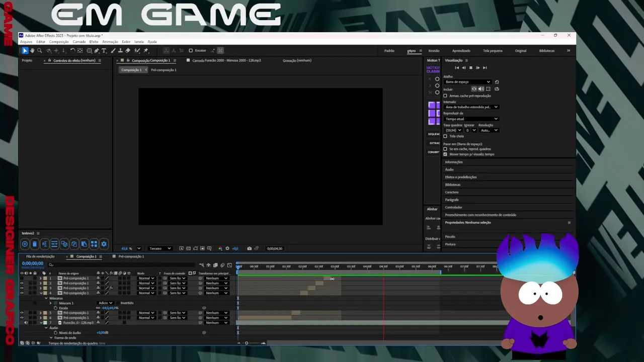Hide layer 2 Pré-composição 1 with eye
Image resolution: width=644 pixels, height=362 pixels.
22,283
